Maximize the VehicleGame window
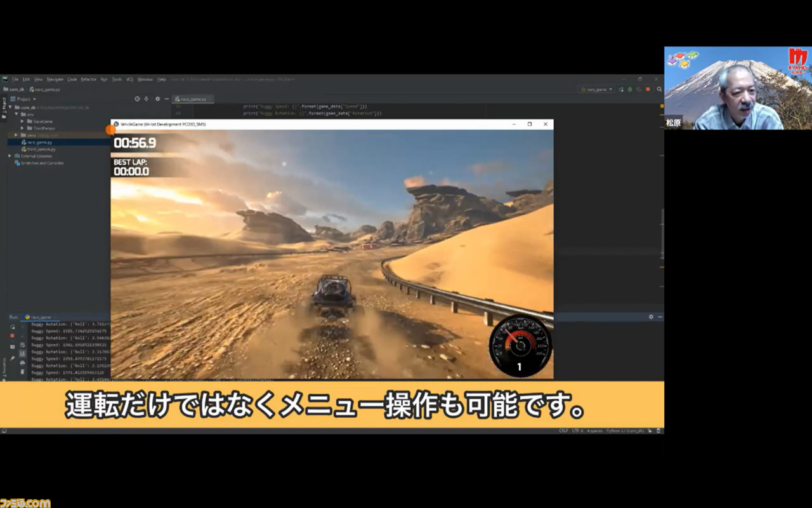This screenshot has height=508, width=812. coord(530,124)
